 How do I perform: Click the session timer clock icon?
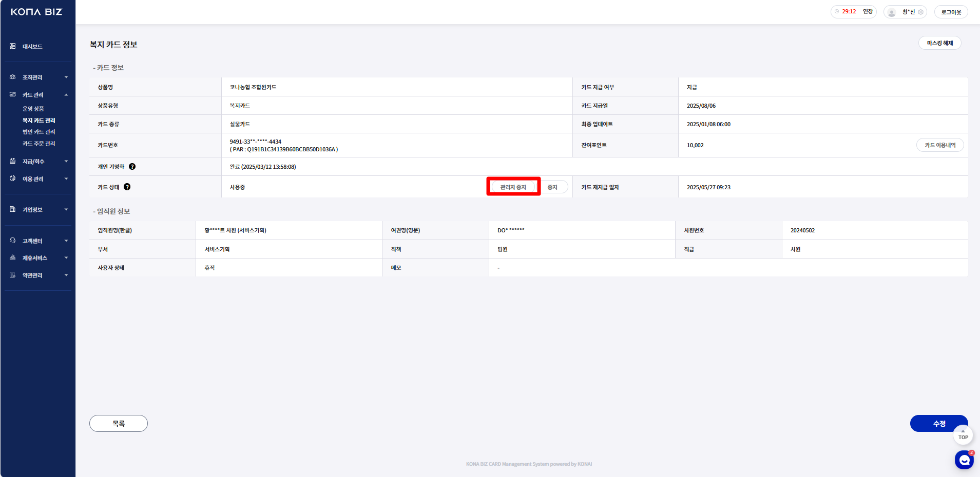[837, 11]
